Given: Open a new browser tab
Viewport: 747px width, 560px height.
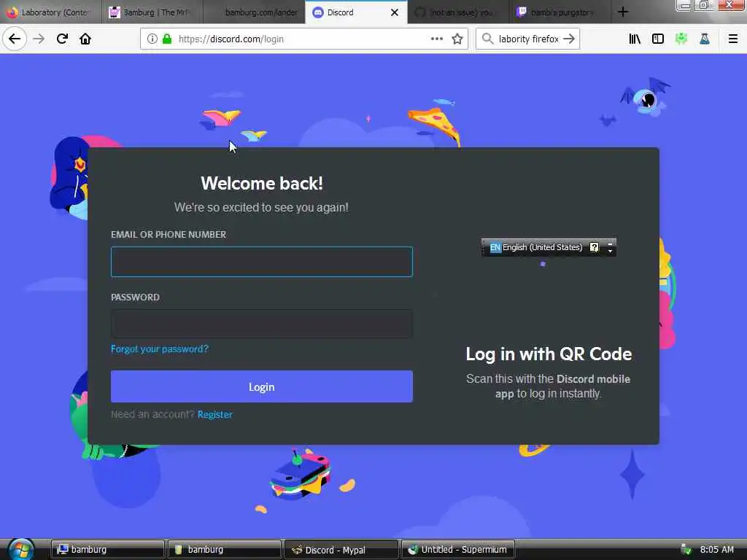Looking at the screenshot, I should pyautogui.click(x=623, y=12).
